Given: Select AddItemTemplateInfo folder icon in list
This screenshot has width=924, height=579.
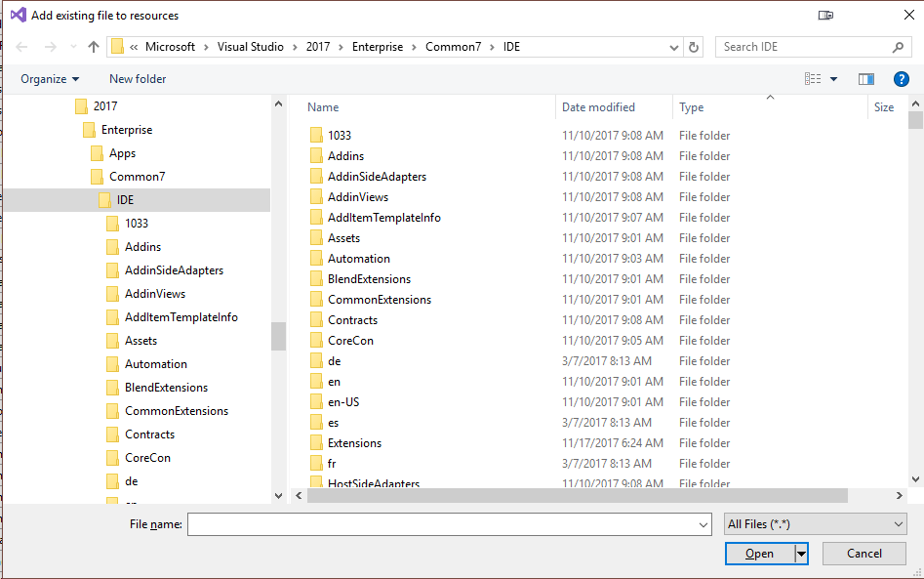Looking at the screenshot, I should (316, 218).
